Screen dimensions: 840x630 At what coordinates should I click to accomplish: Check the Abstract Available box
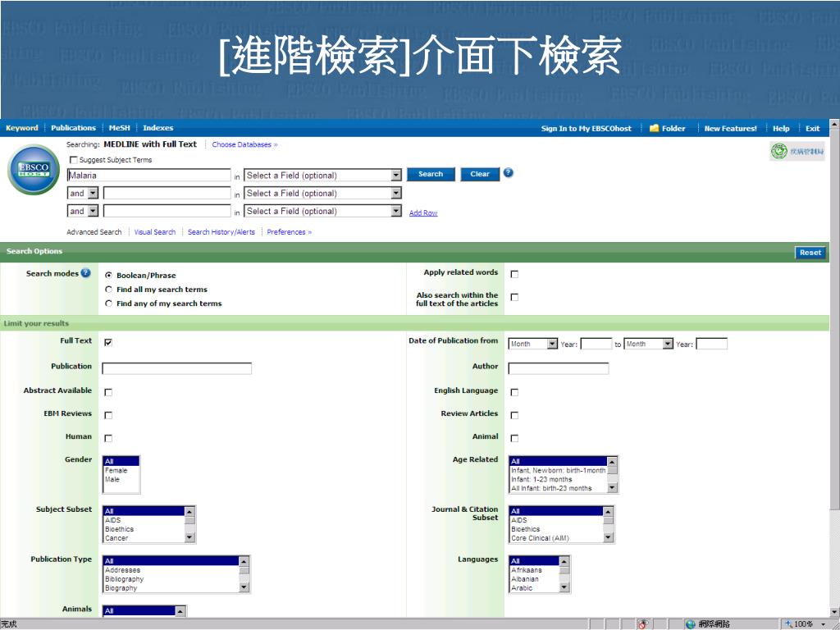tap(108, 392)
